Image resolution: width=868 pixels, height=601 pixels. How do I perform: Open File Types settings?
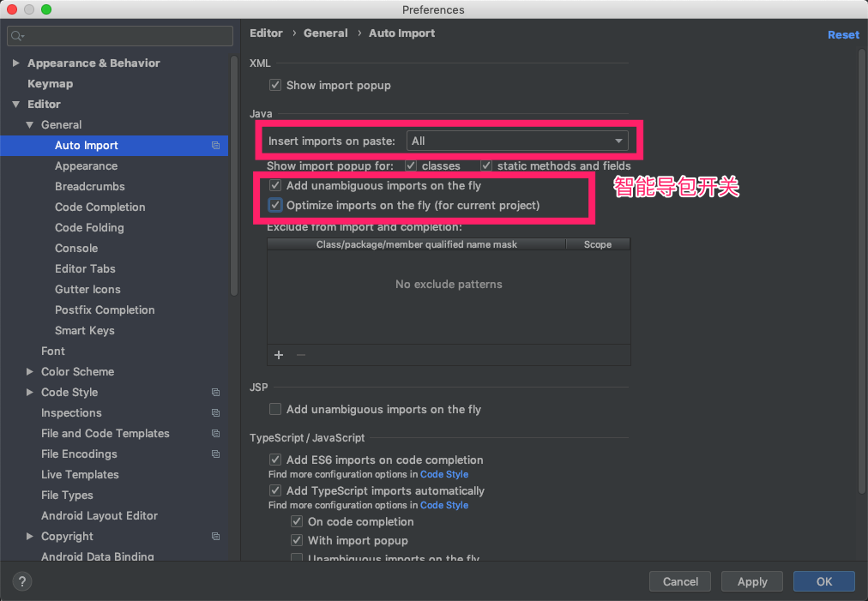67,495
